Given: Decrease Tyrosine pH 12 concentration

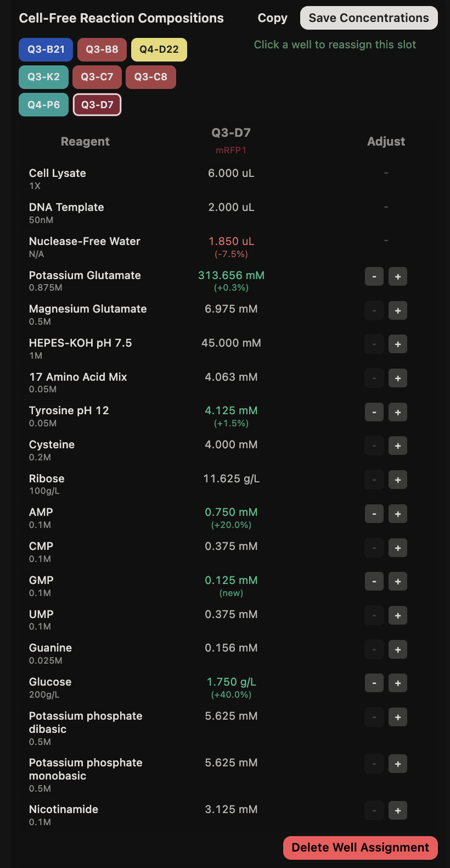Looking at the screenshot, I should click(x=374, y=412).
